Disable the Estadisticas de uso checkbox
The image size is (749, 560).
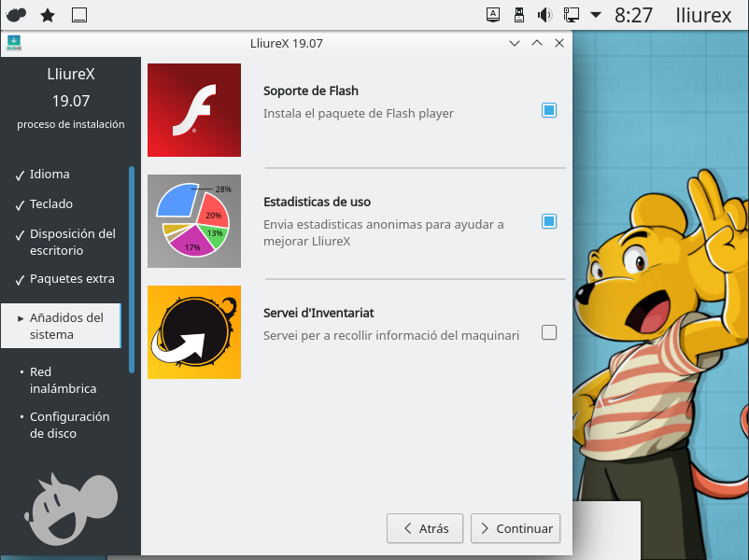tap(549, 221)
